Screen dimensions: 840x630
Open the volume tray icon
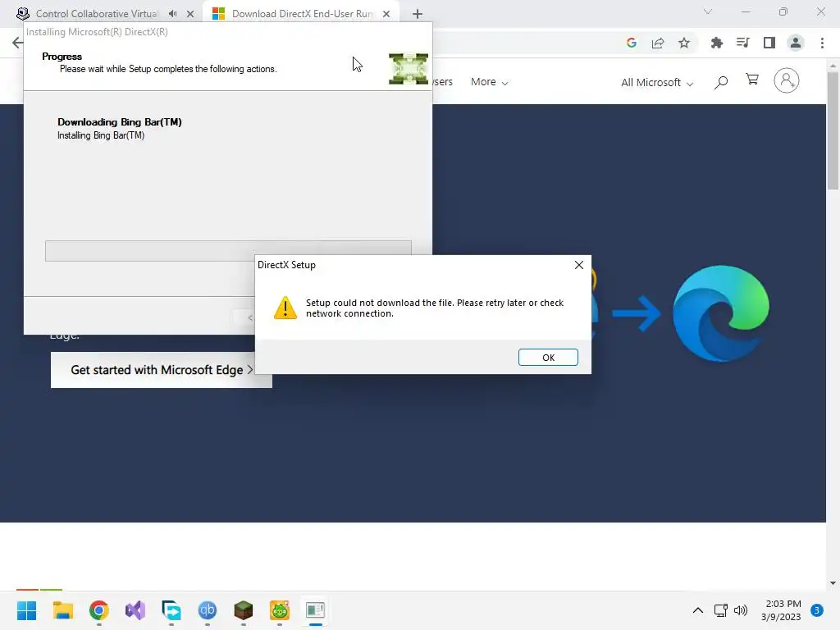click(x=741, y=610)
